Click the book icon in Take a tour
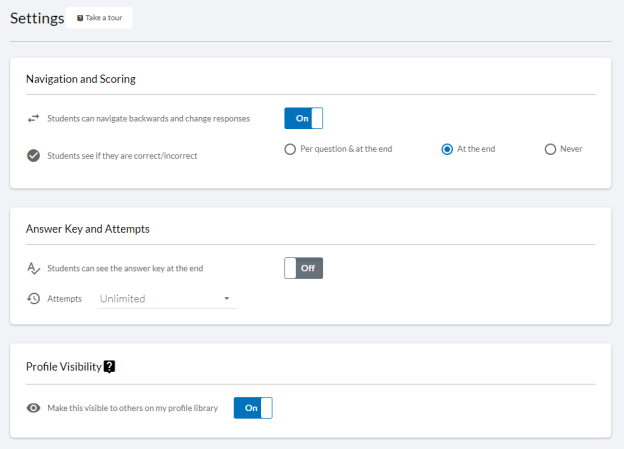The height and width of the screenshot is (449, 624). click(80, 18)
